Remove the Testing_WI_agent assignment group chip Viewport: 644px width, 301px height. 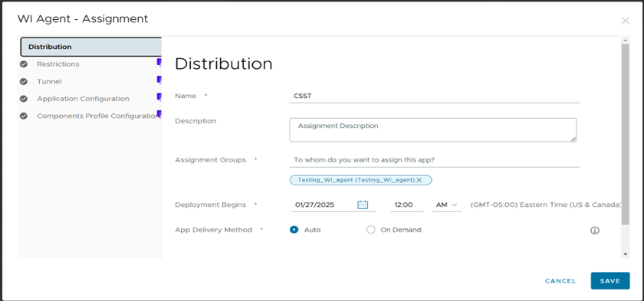coord(419,181)
